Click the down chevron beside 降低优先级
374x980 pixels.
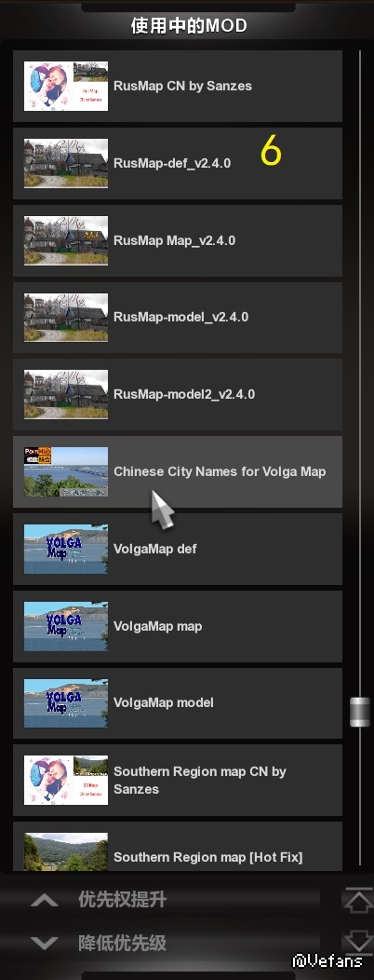[x=45, y=943]
